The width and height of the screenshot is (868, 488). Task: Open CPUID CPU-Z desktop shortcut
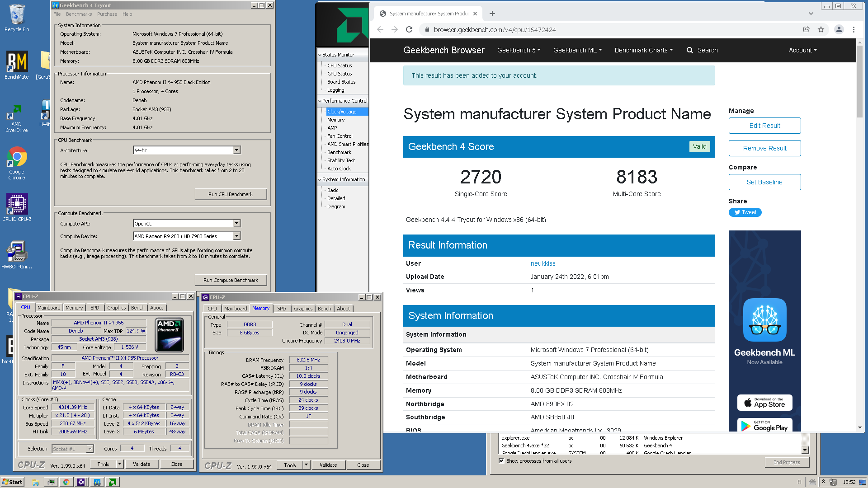click(x=17, y=207)
